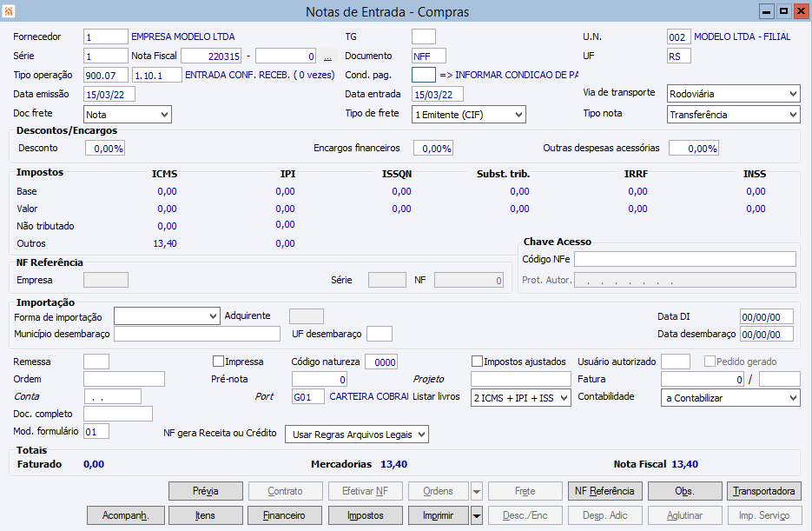
Task: Open the Transportadora button
Action: 763,491
